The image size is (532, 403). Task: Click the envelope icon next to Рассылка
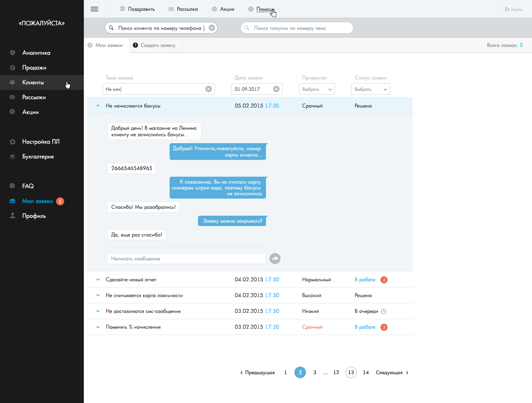coord(171,9)
